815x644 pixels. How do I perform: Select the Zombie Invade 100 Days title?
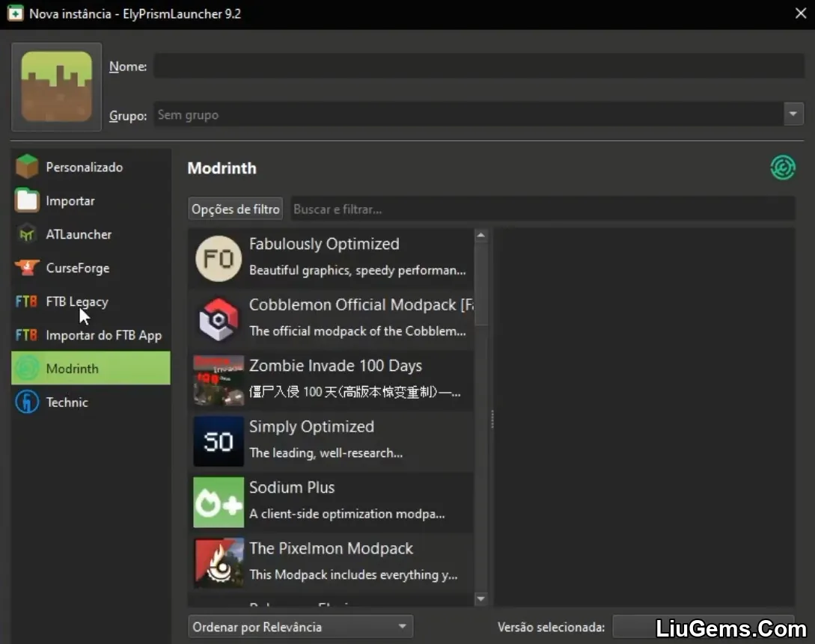point(335,366)
